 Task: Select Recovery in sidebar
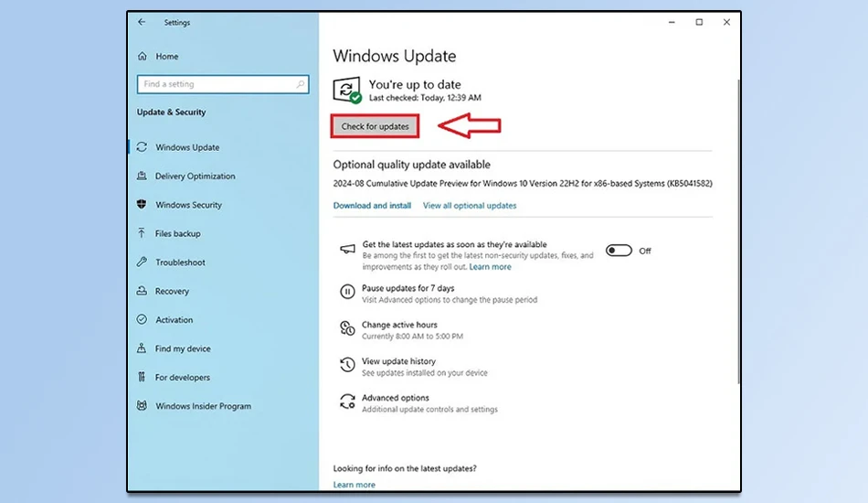(x=172, y=292)
